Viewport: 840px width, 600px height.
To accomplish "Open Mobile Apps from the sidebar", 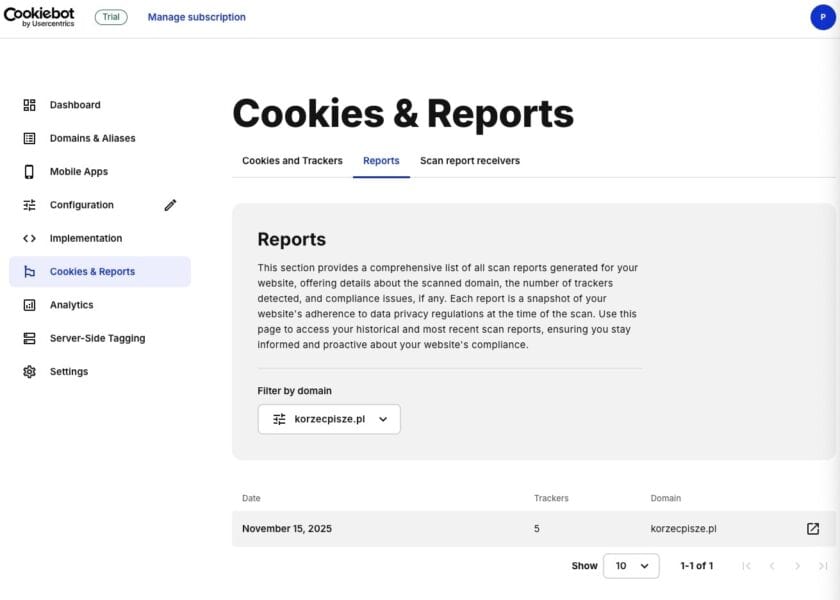I will point(29,171).
